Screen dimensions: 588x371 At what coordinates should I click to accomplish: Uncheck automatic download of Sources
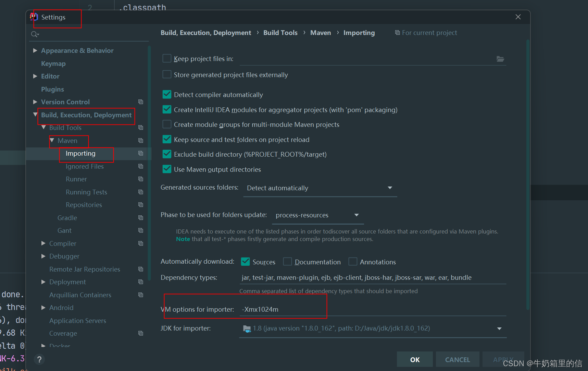245,262
